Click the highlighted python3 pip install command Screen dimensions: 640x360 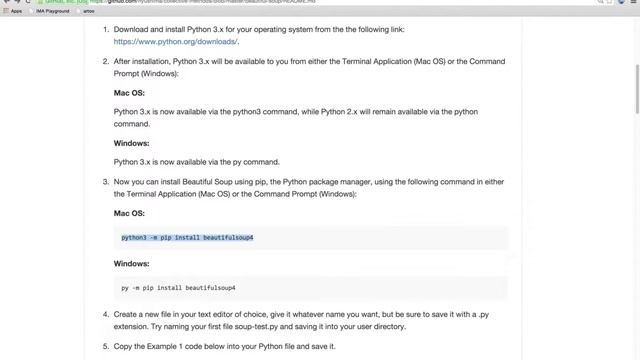click(x=187, y=238)
